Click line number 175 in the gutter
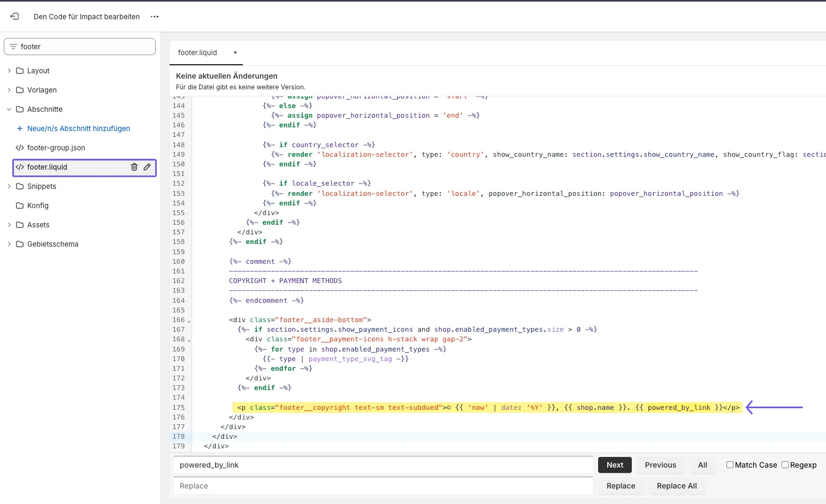 click(178, 408)
